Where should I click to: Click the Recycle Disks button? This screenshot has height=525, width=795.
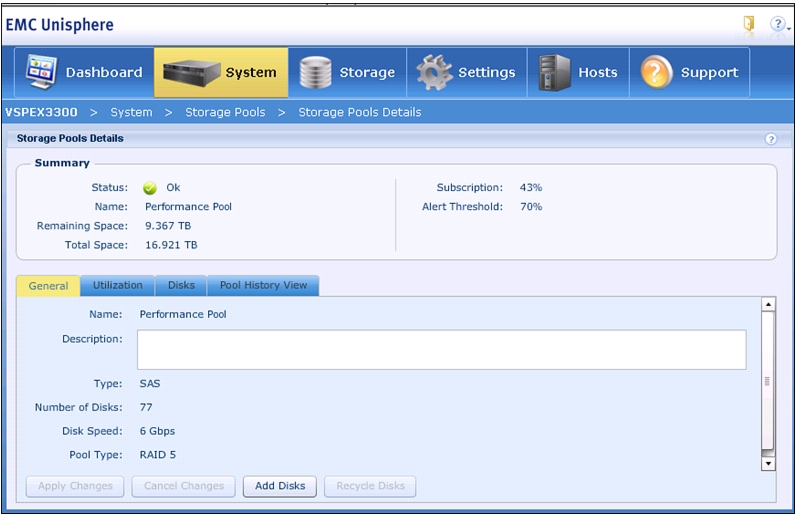pyautogui.click(x=370, y=486)
